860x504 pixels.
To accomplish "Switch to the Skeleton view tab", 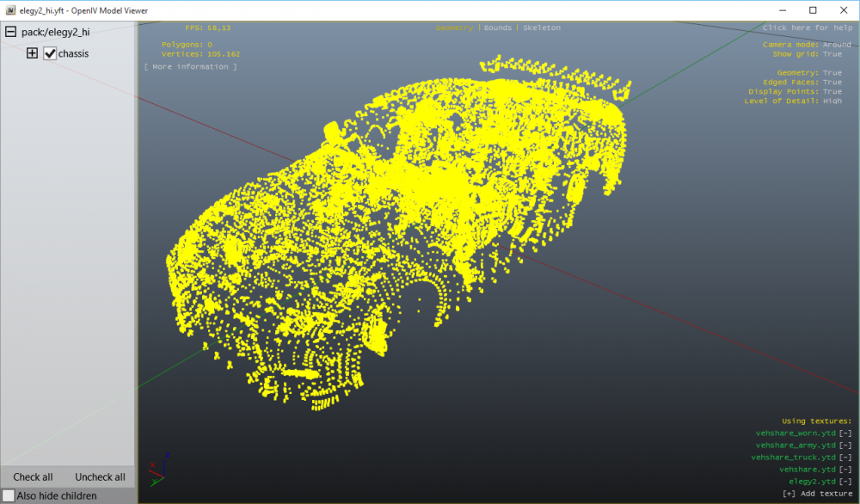I will point(541,28).
